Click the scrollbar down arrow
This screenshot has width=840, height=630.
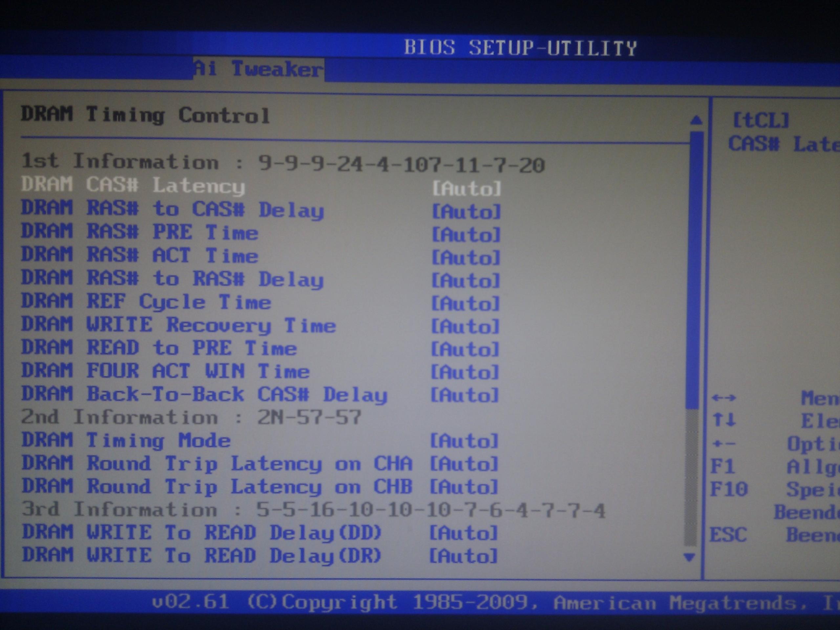coord(689,557)
